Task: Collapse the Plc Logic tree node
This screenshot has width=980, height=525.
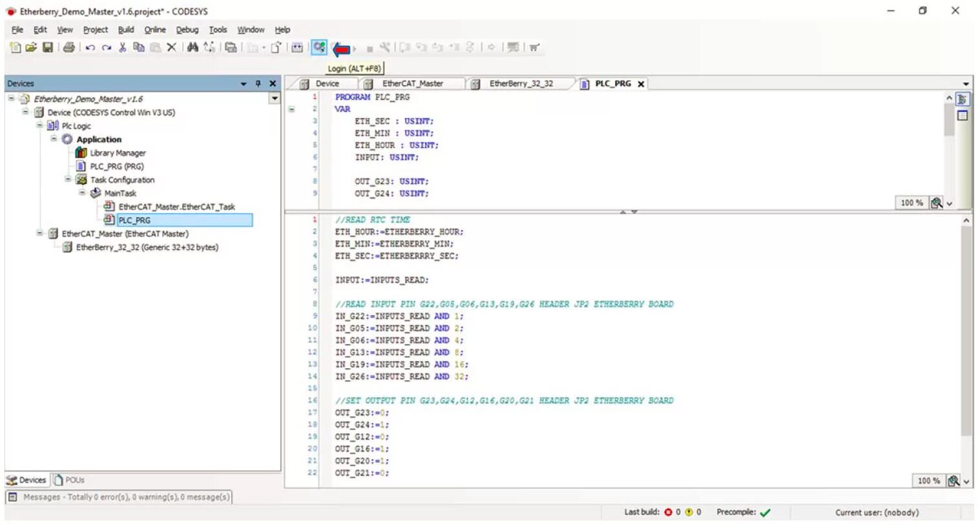Action: pos(40,125)
